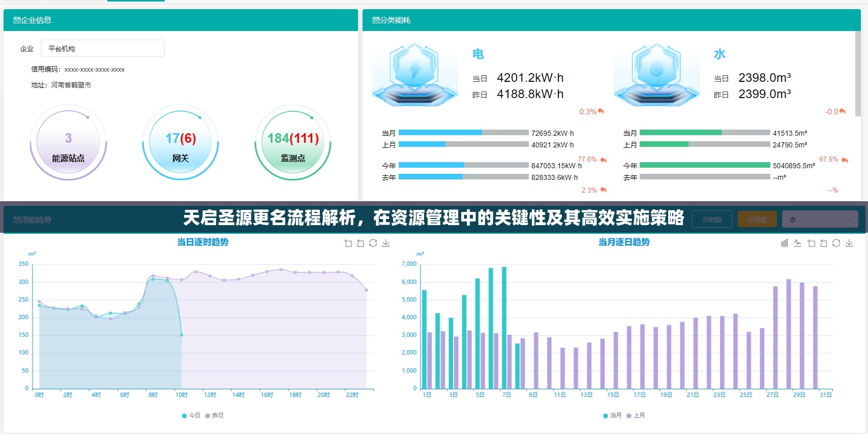Click the 10时 data point on hourly chart

182,335
